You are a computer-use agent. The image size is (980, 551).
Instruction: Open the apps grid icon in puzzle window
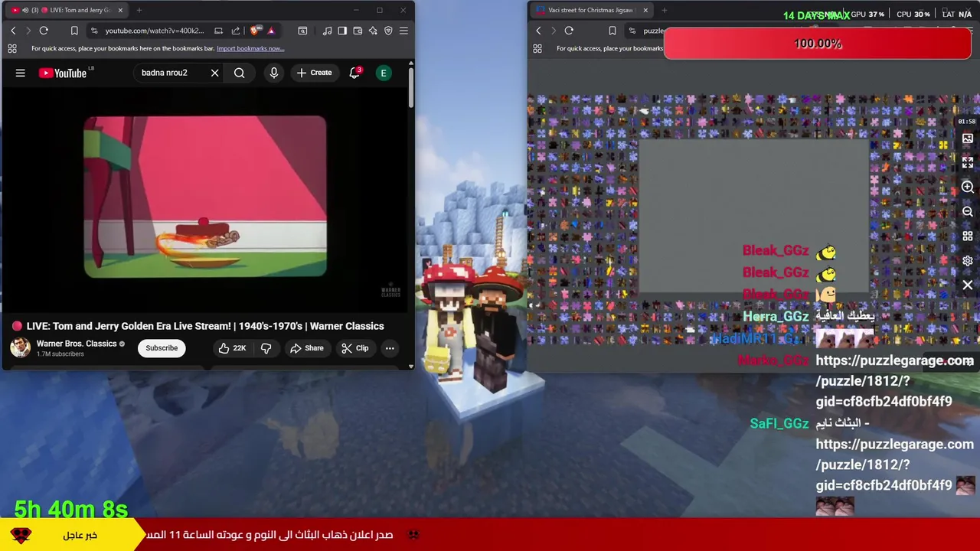point(537,48)
